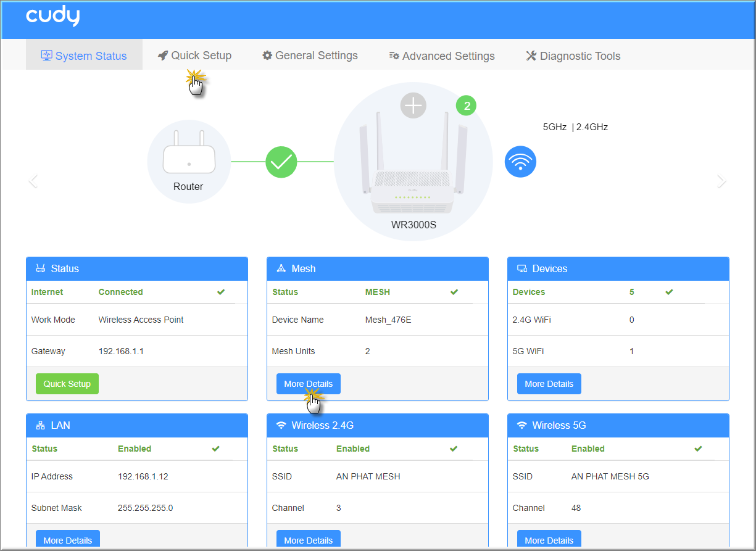This screenshot has width=756, height=551.
Task: Click the 5G WiFi device count 1
Action: pyautogui.click(x=632, y=352)
